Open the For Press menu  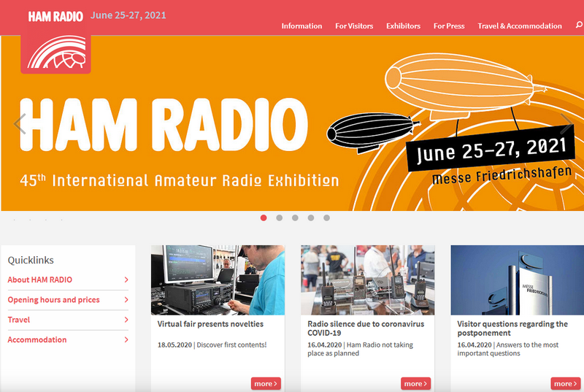point(449,26)
